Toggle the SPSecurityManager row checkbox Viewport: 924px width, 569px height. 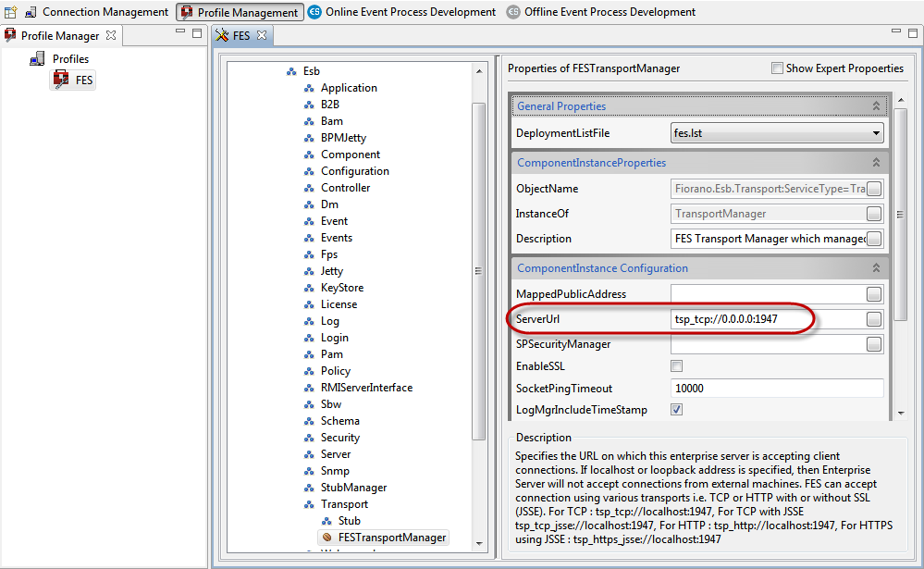tap(874, 344)
